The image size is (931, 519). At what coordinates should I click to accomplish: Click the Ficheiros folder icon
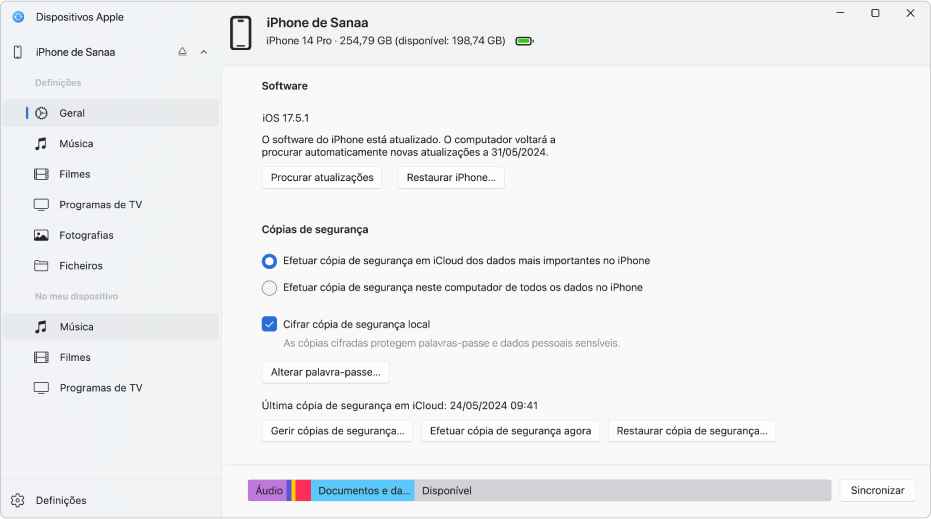tap(41, 265)
